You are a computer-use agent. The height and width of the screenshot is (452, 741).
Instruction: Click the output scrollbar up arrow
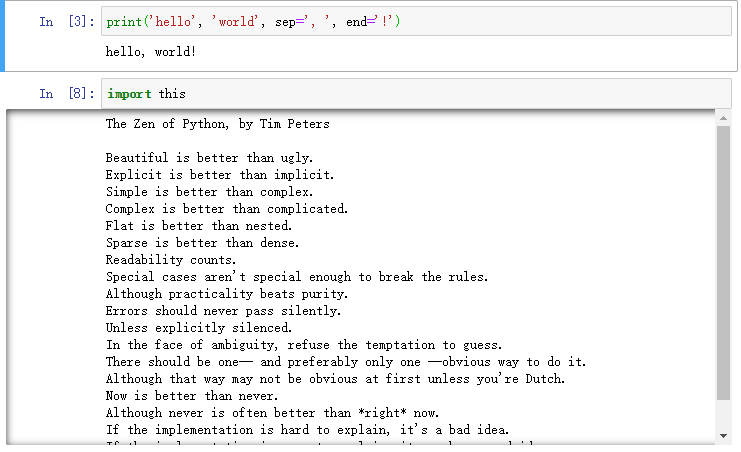click(723, 118)
